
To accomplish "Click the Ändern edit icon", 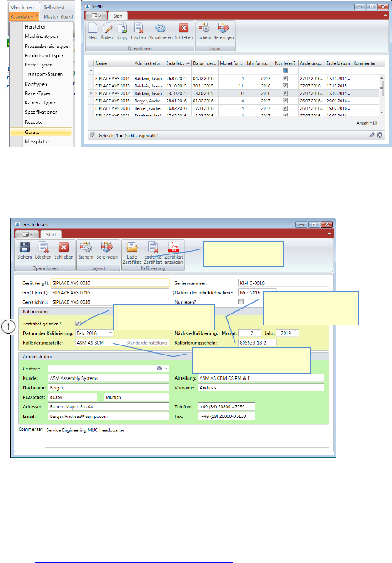I will pyautogui.click(x=108, y=29).
